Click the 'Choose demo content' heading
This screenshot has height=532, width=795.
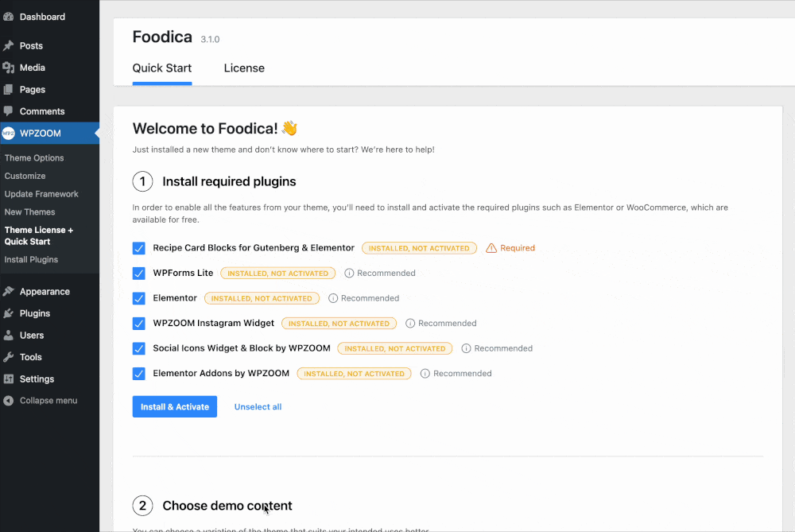tap(227, 506)
